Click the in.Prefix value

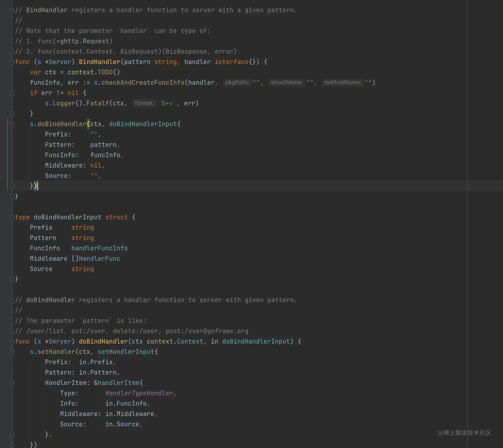(x=96, y=362)
